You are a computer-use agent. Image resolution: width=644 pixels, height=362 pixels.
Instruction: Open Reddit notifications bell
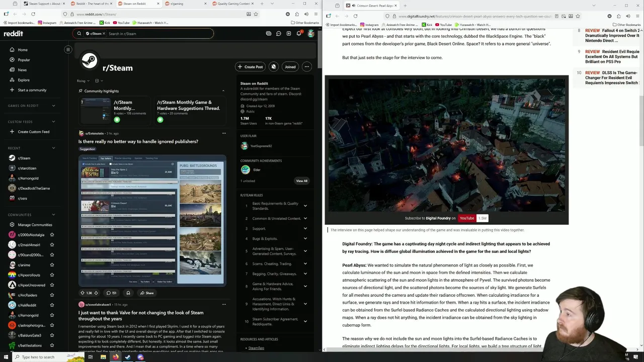coord(299,34)
